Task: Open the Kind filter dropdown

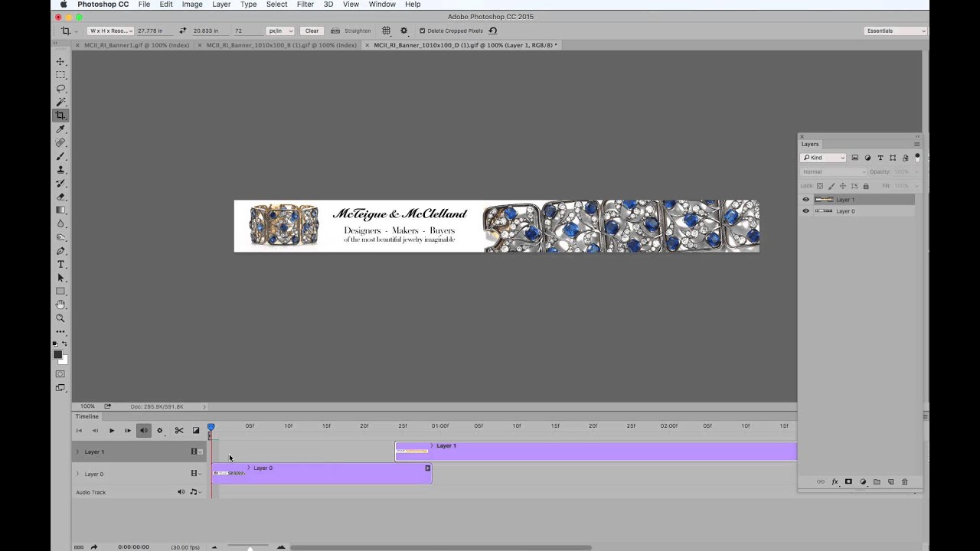Action: (x=823, y=158)
